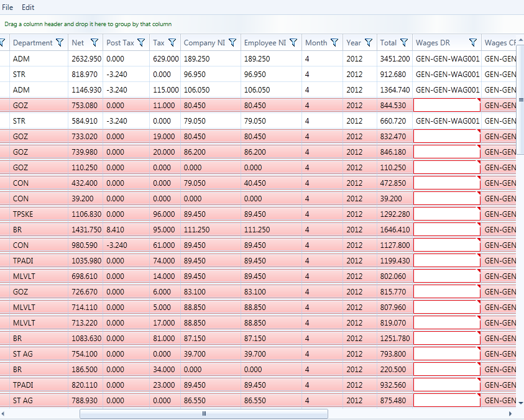Viewport: 524px width, 420px height.
Task: Click the horizontal scrollbar right arrow
Action: pyautogui.click(x=511, y=413)
